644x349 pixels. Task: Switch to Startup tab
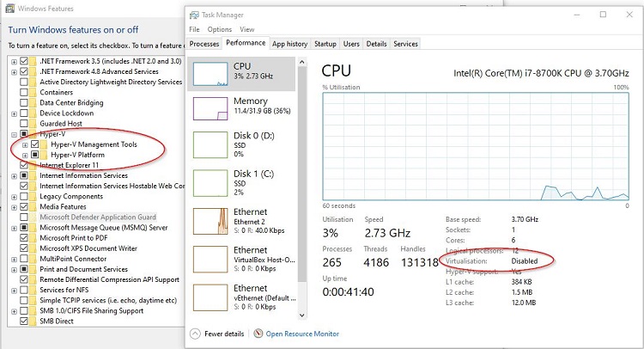click(325, 44)
